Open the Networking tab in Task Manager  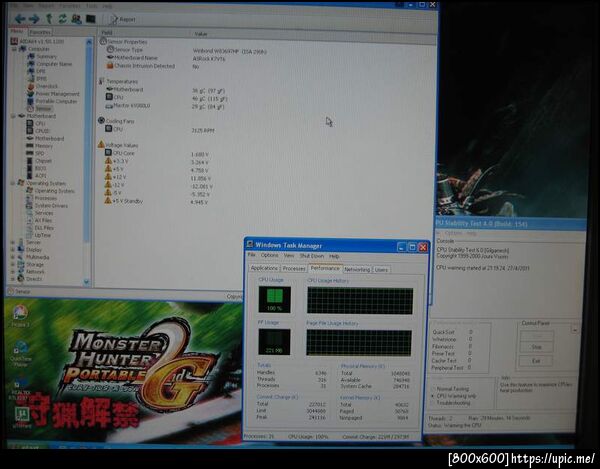pyautogui.click(x=357, y=269)
